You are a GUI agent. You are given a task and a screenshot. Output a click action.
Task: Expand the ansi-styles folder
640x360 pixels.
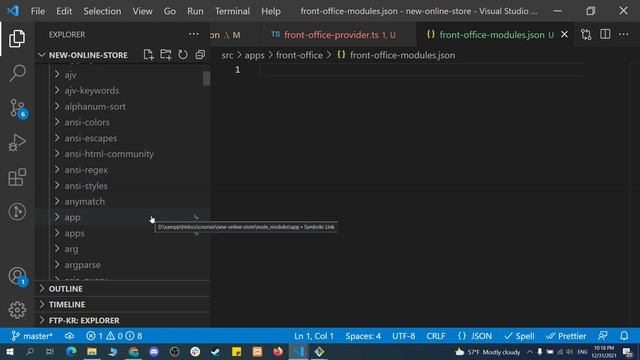[x=122, y=186]
